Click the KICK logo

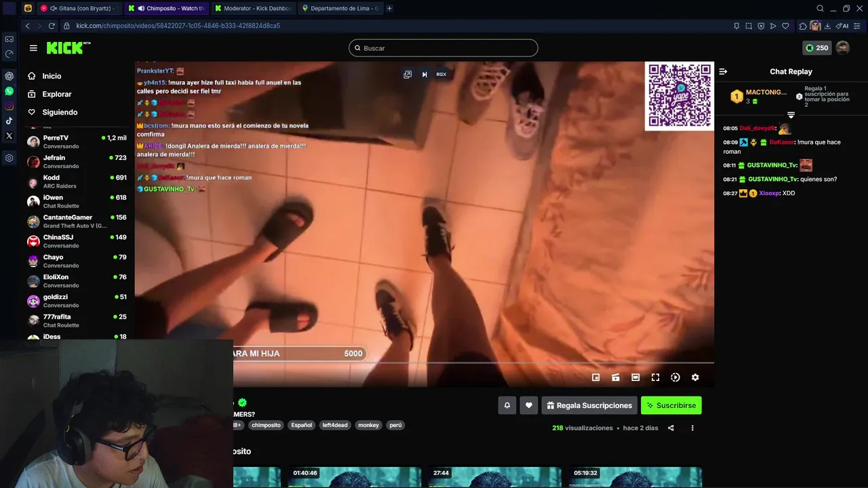pos(68,47)
